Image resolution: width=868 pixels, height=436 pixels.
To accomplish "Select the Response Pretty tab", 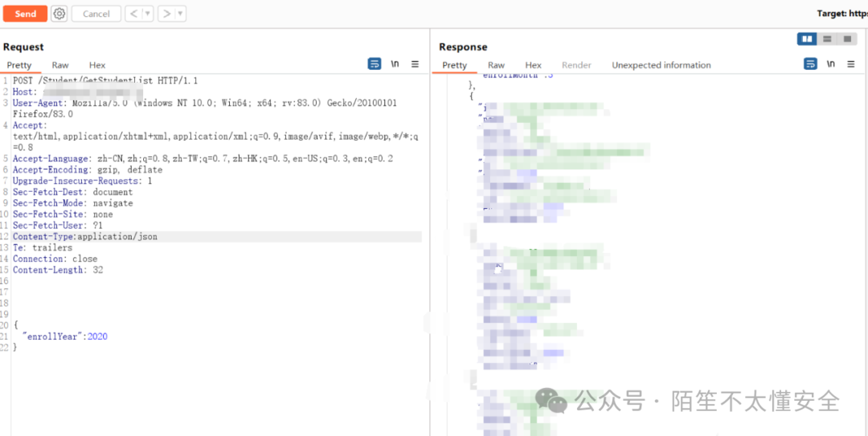I will click(455, 65).
